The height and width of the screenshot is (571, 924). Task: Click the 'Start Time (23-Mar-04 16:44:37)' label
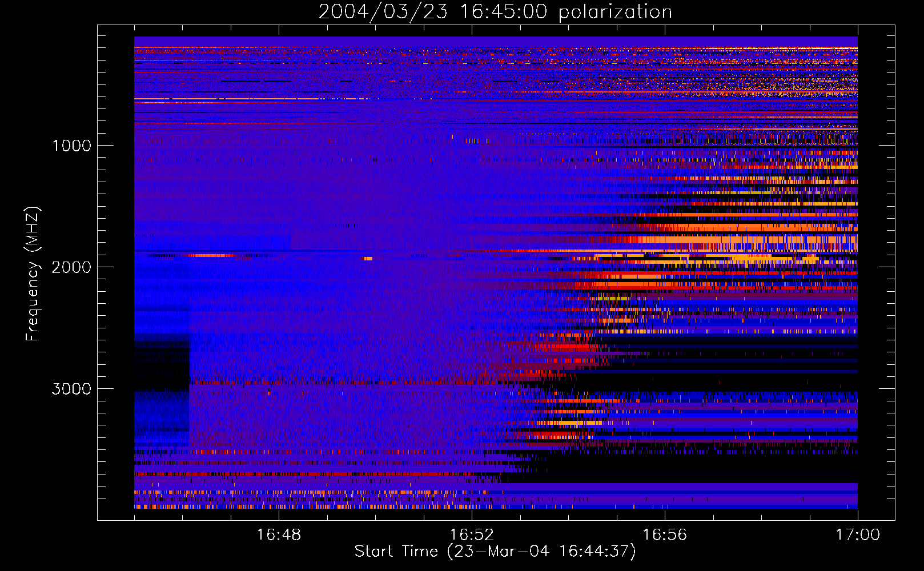pos(495,552)
